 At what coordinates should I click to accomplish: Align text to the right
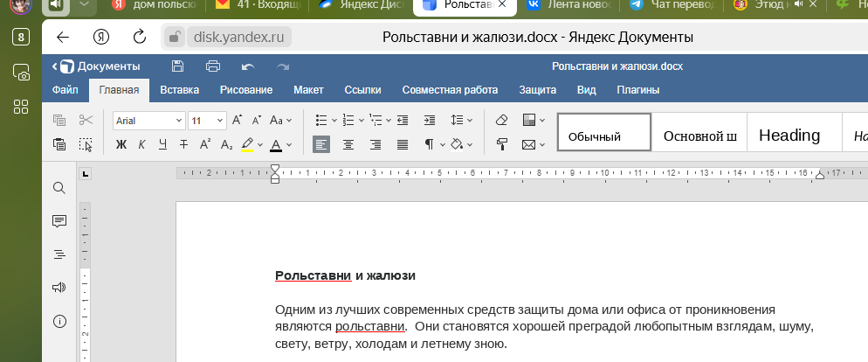click(375, 144)
